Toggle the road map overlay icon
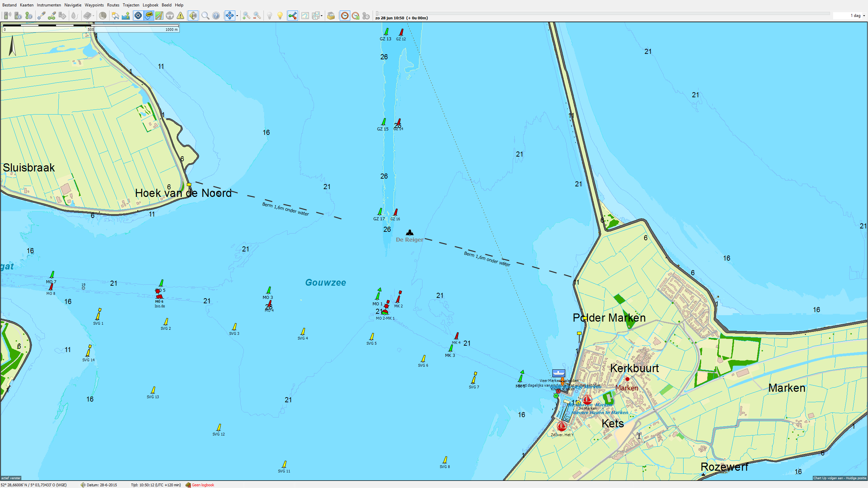Screen dimensions: 868x488 click(159, 16)
